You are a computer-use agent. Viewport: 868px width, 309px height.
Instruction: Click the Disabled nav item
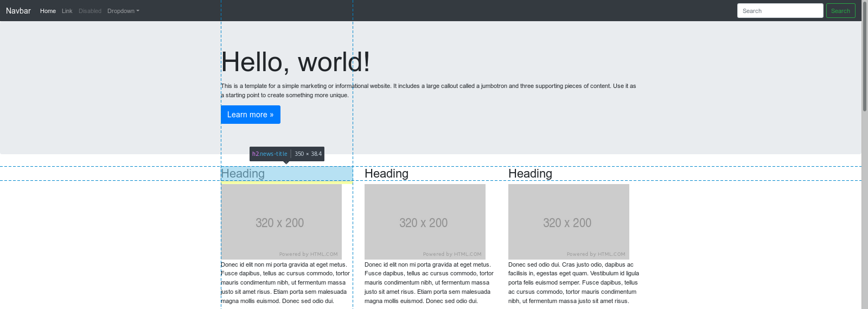tap(90, 11)
